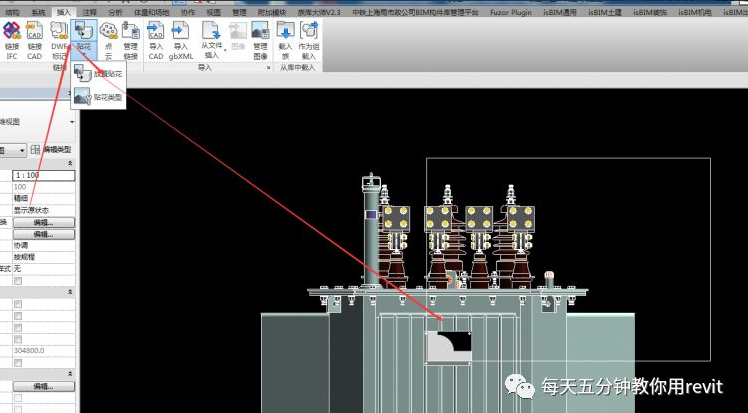Image resolution: width=748 pixels, height=413 pixels.
Task: Open the 附加模块 ribbon tab
Action: point(271,12)
